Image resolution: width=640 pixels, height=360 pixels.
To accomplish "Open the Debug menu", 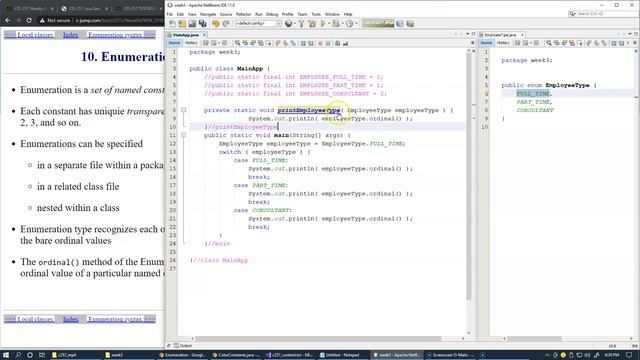I will [272, 14].
